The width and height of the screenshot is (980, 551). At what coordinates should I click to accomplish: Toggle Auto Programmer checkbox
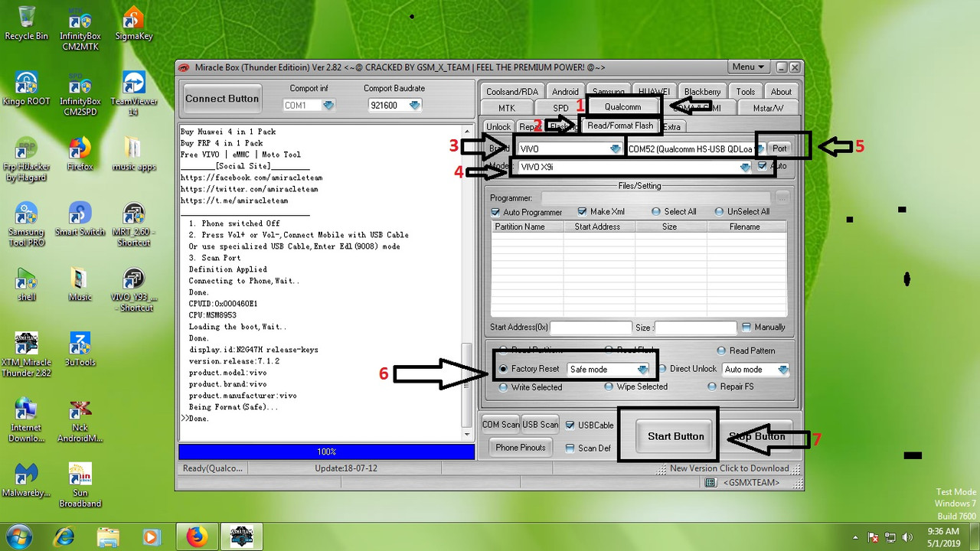pos(495,212)
